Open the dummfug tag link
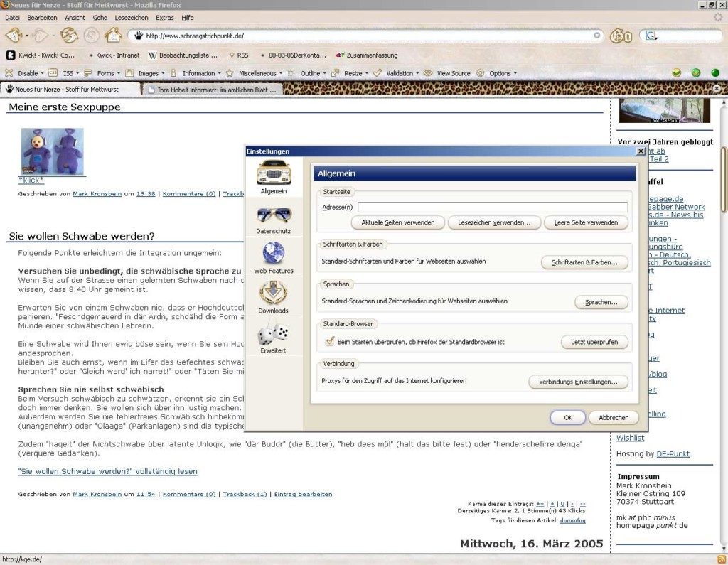The height and width of the screenshot is (565, 728). click(x=572, y=520)
